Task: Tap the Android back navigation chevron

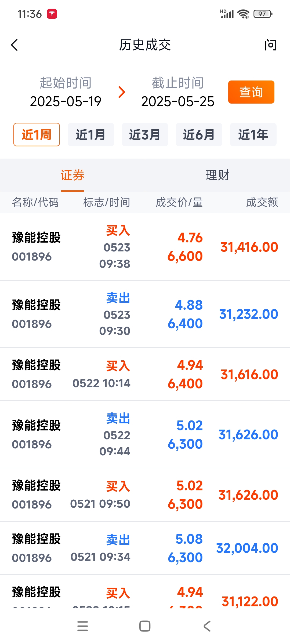Action: 207,626
